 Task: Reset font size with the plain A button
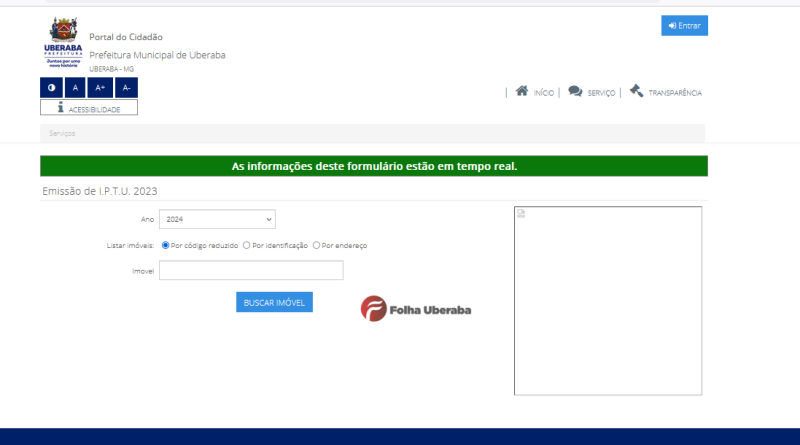(x=76, y=88)
